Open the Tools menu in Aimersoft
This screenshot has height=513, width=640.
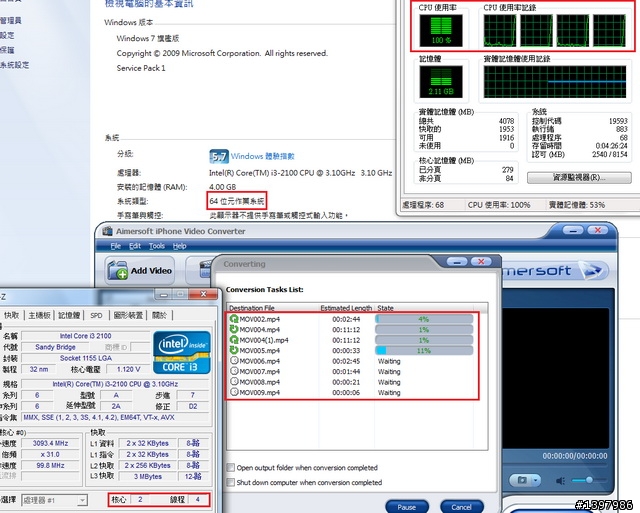coord(157,246)
